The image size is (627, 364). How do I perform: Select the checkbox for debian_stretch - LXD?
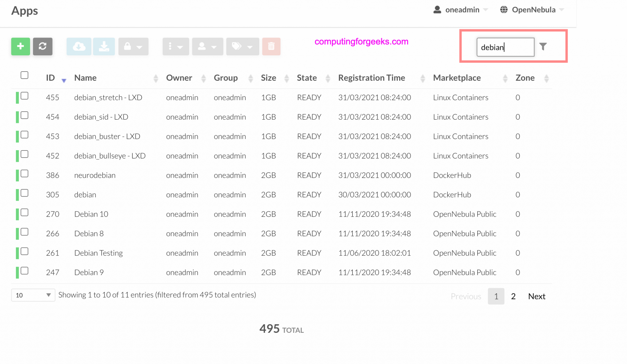[x=24, y=96]
